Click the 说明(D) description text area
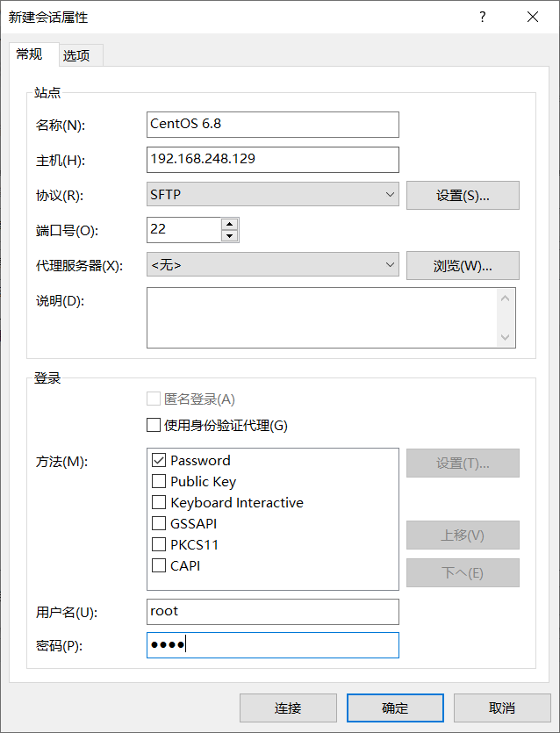The image size is (560, 733). tap(322, 318)
